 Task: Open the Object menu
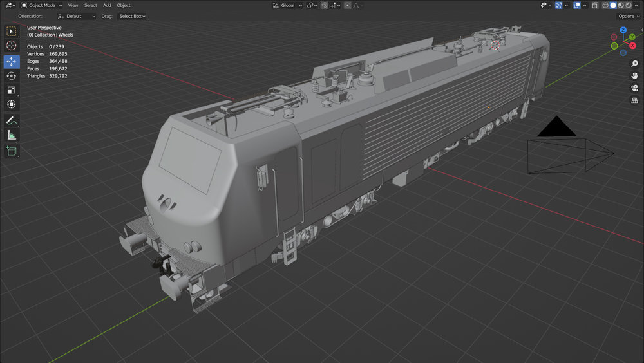(x=124, y=5)
